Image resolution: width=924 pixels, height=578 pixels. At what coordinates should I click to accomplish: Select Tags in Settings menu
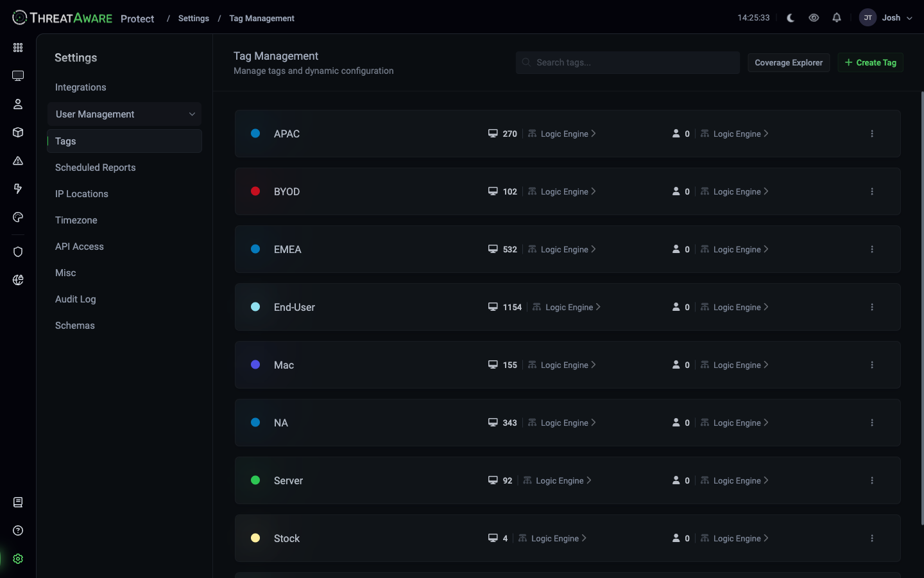124,141
